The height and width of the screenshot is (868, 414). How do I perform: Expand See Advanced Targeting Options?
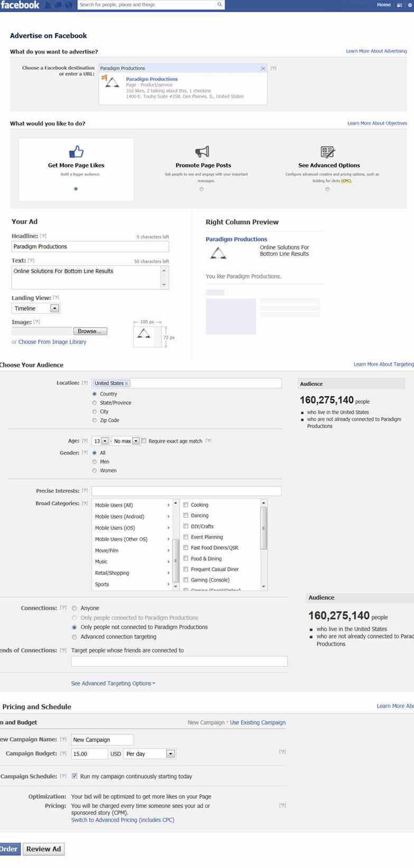point(113,684)
